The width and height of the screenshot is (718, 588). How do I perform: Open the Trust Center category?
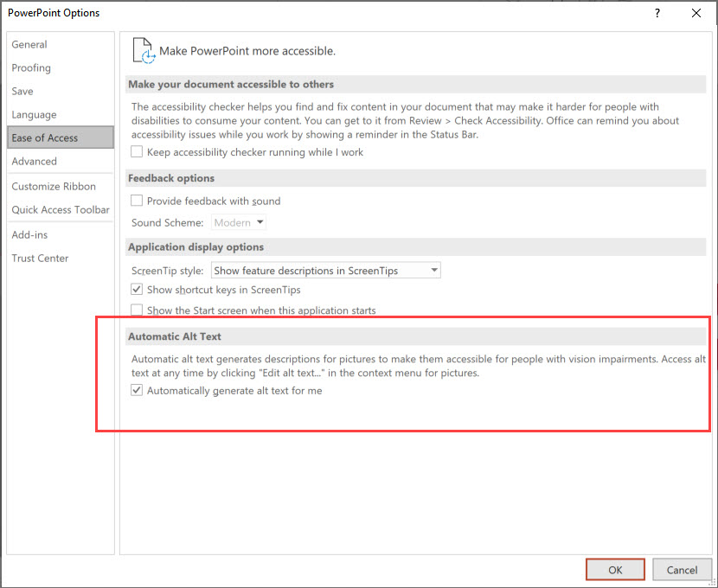point(61,258)
